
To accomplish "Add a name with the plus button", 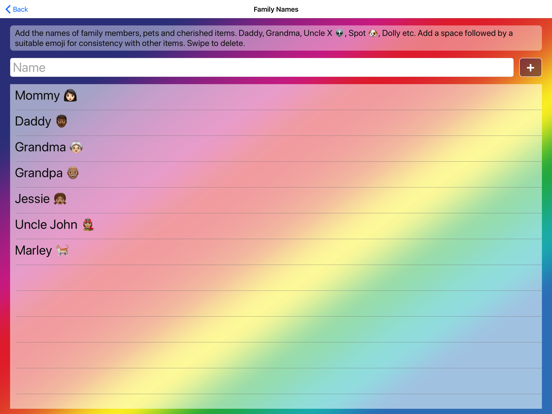I will point(530,67).
